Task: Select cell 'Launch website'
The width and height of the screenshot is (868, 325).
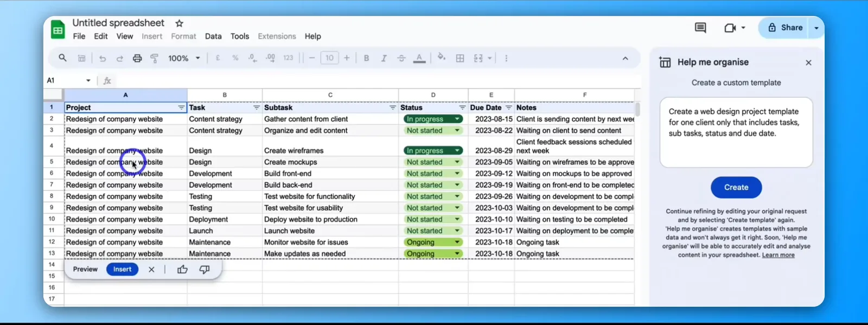Action: [330, 231]
